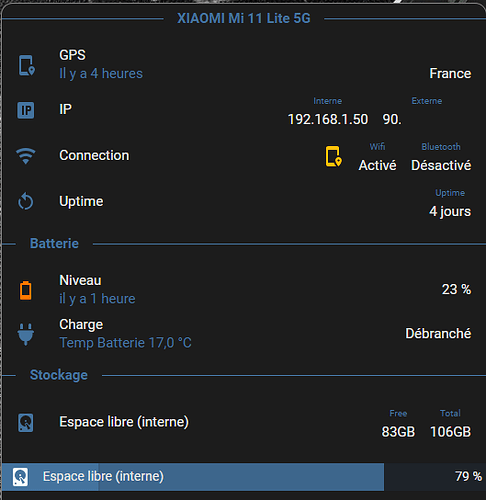Click the disk icon in the storage bar
Image resolution: width=486 pixels, height=500 pixels.
[20, 477]
